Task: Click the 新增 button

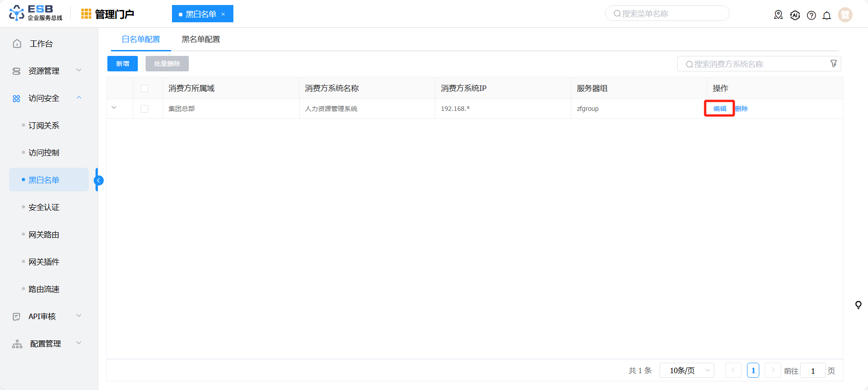Action: point(122,64)
